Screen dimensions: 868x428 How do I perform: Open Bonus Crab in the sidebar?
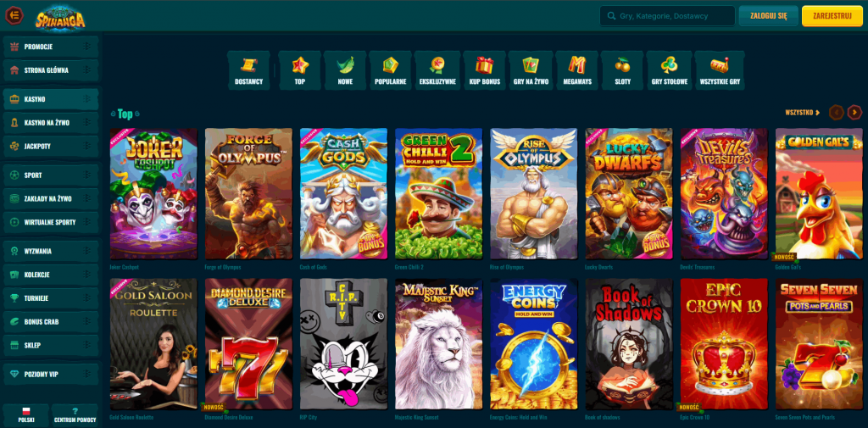(50, 322)
